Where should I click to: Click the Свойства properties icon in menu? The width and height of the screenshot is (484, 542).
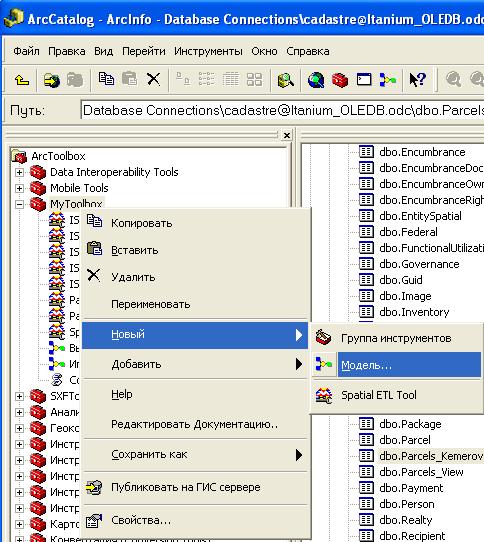(94, 520)
